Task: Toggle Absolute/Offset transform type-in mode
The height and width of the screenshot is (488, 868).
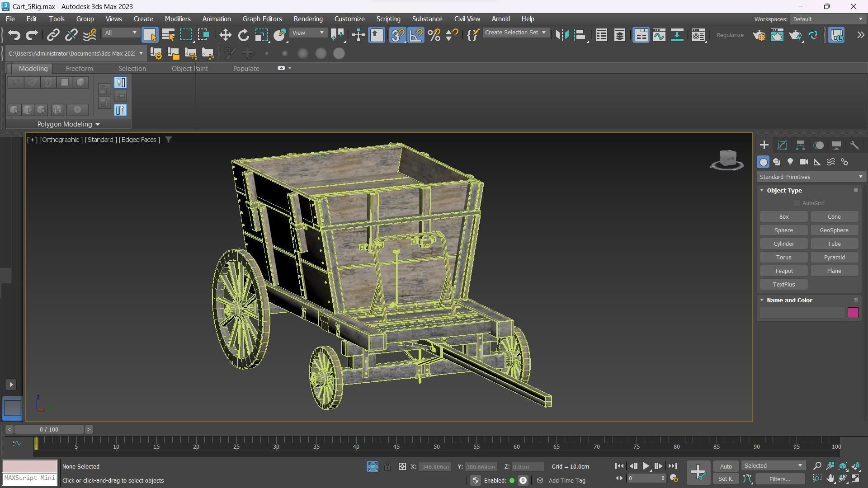Action: (x=402, y=466)
